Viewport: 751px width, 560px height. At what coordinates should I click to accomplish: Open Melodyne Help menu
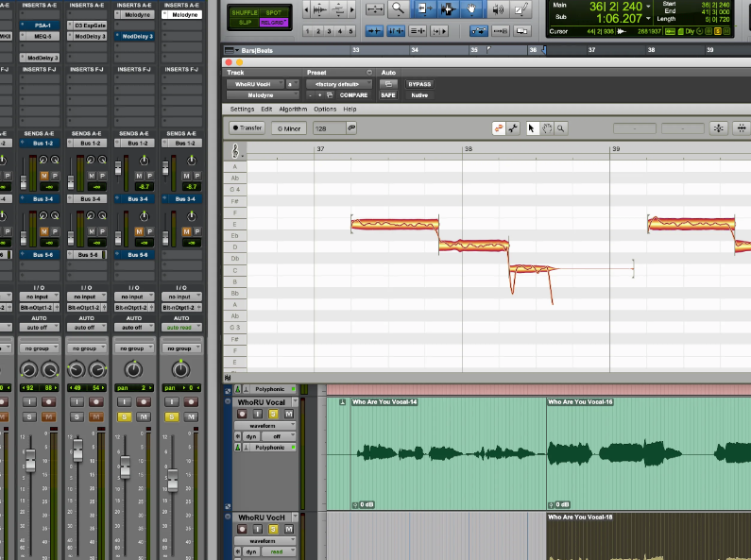(350, 110)
